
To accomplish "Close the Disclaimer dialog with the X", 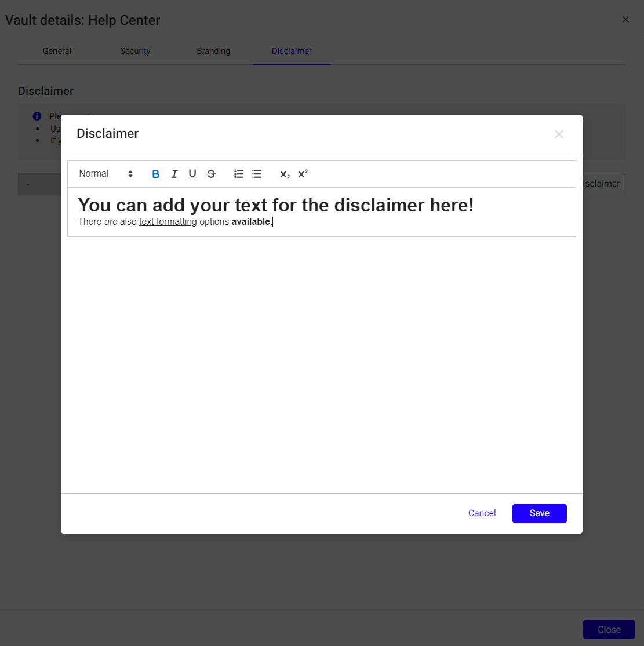I will click(559, 134).
